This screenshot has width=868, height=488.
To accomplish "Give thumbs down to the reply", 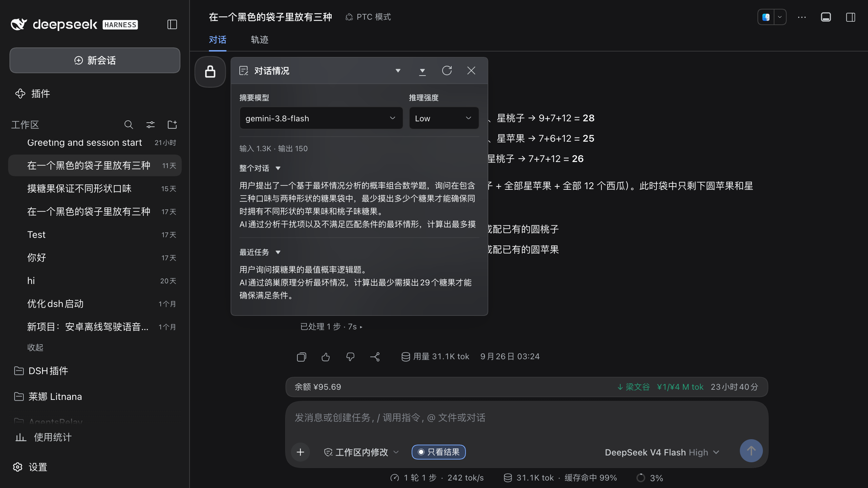I will [x=350, y=357].
